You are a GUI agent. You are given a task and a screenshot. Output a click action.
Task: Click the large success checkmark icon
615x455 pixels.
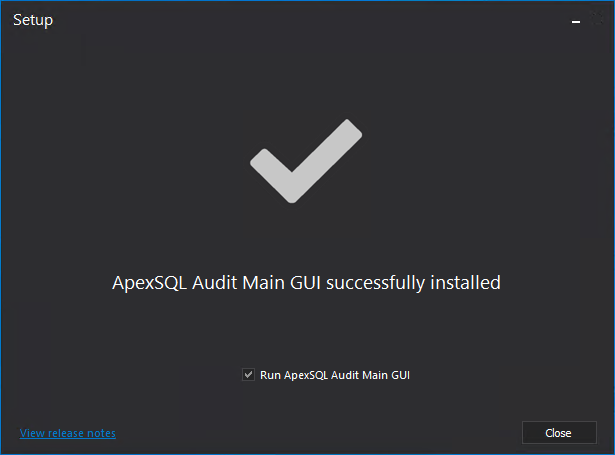pyautogui.click(x=306, y=161)
